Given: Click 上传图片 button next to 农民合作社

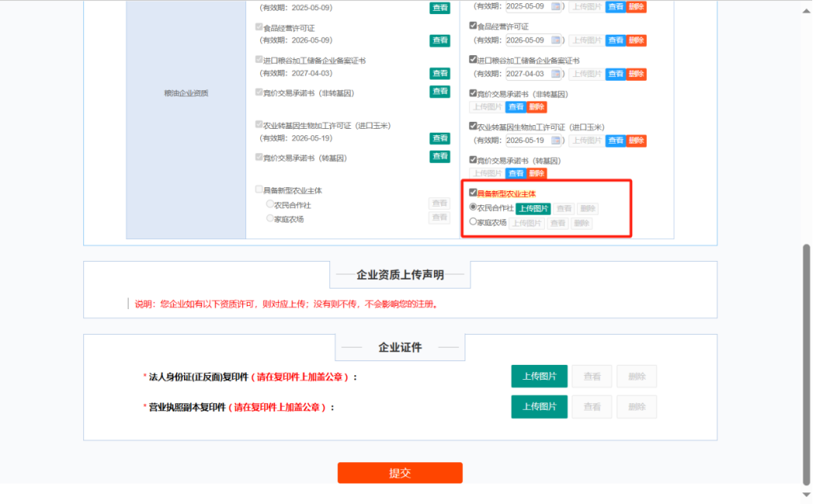Looking at the screenshot, I should click(533, 209).
